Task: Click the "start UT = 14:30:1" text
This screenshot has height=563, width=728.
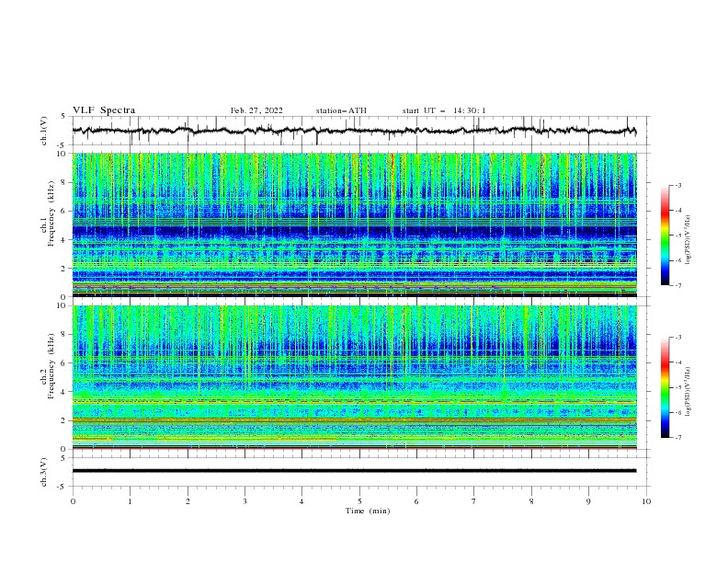Action: coord(444,110)
